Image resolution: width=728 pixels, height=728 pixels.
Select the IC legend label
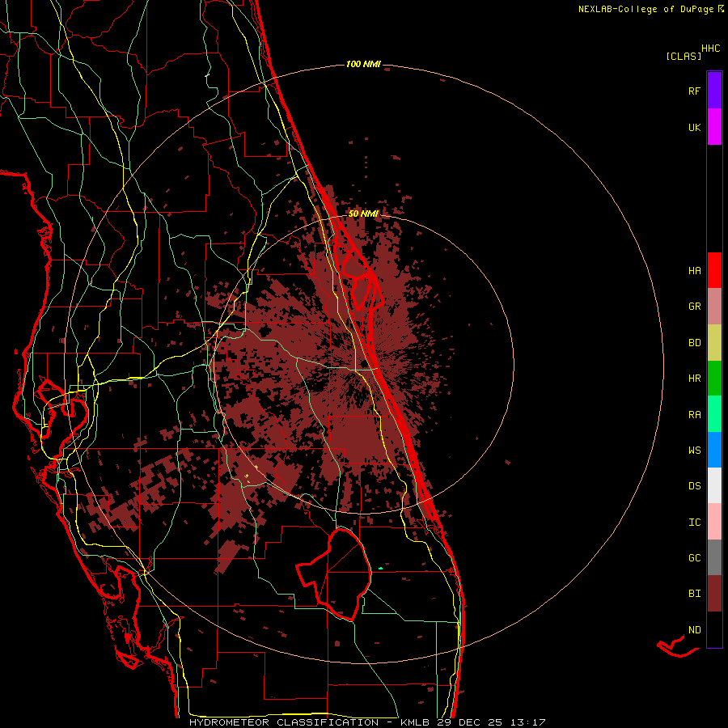point(695,523)
